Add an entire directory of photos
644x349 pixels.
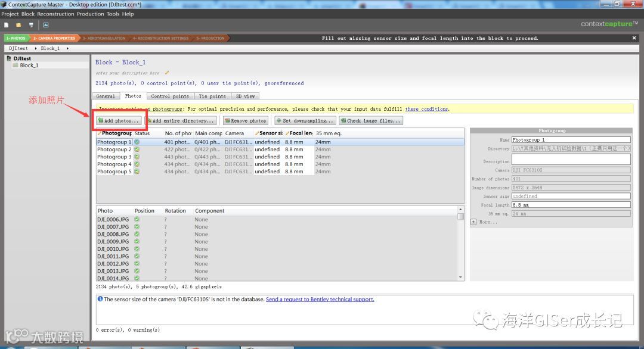click(x=181, y=120)
